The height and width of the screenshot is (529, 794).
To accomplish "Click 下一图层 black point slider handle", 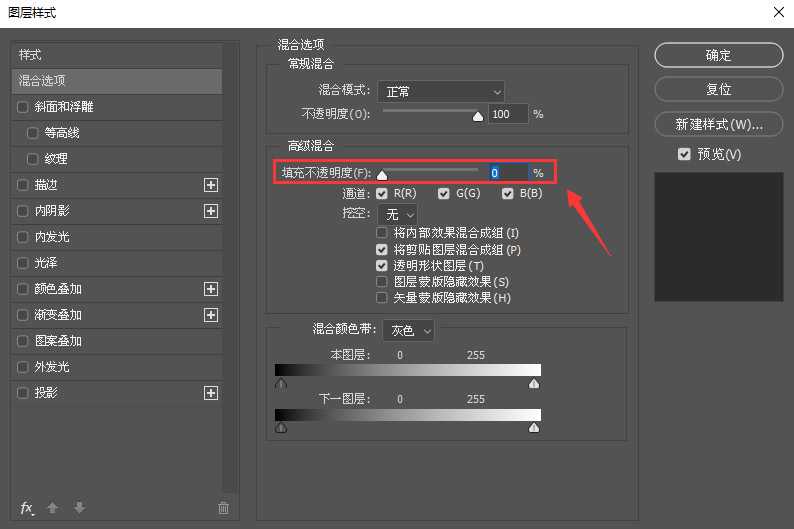I will [x=281, y=428].
